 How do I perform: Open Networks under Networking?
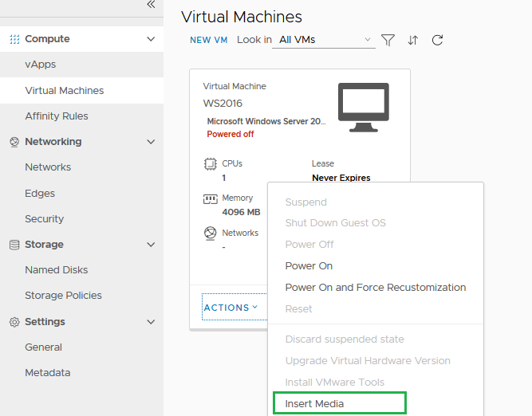48,167
